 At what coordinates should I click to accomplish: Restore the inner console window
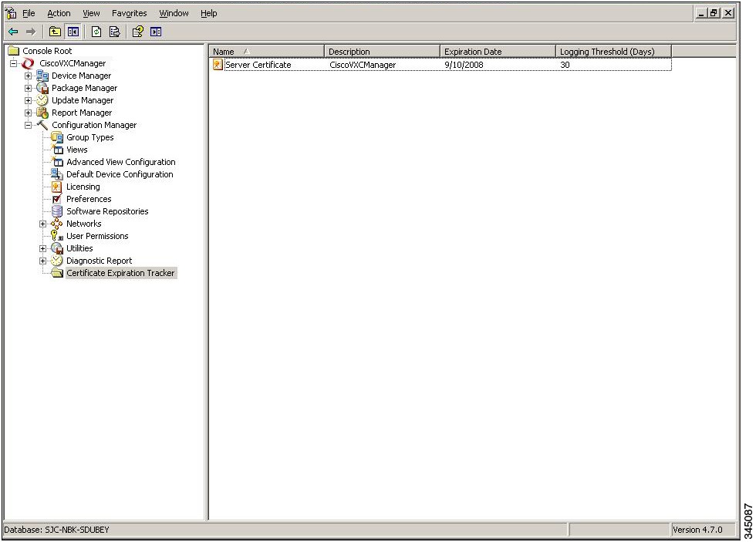point(714,13)
